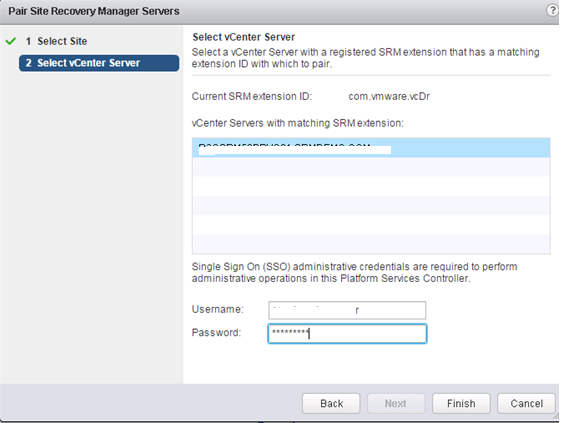The image size is (563, 423).
Task: Click the Username label
Action: click(218, 309)
